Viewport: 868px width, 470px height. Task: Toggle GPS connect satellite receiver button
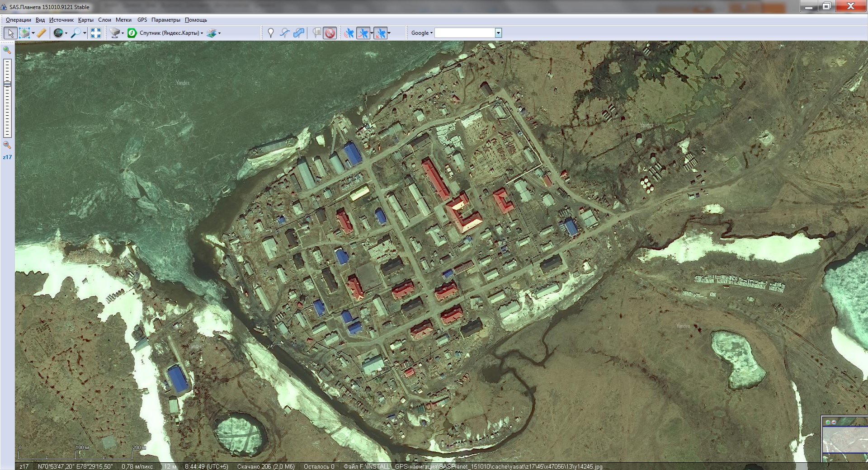[349, 33]
